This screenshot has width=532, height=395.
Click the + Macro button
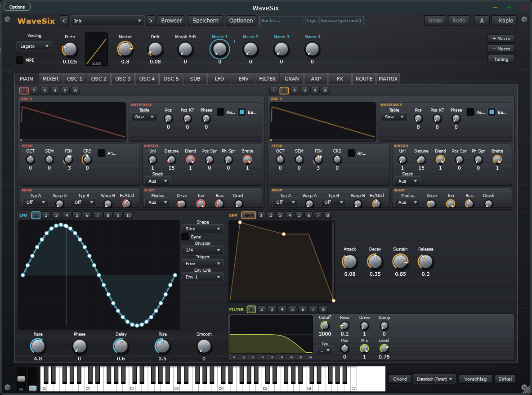tap(501, 38)
